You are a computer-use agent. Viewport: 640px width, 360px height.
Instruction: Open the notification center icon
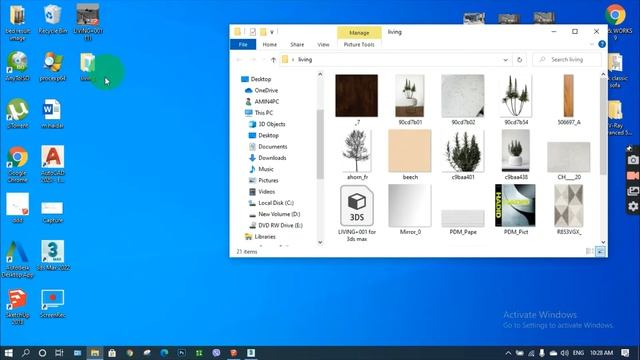[625, 353]
